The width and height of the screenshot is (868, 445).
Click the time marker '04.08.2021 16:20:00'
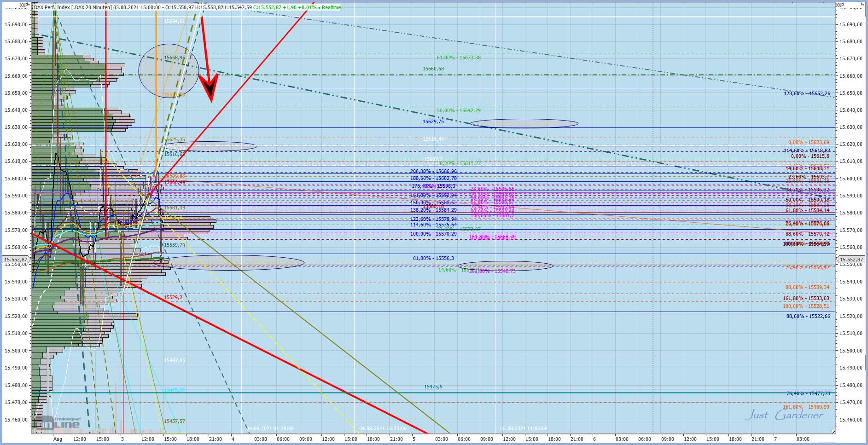click(383, 428)
